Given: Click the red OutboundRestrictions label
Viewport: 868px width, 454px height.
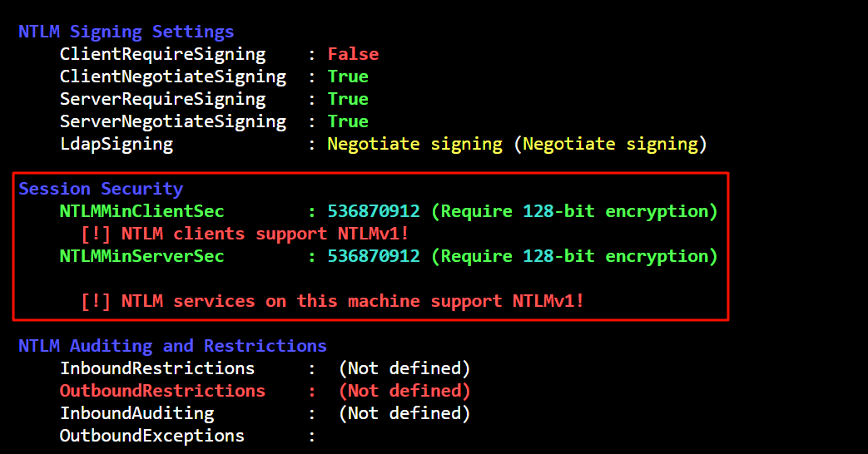Looking at the screenshot, I should 162,391.
